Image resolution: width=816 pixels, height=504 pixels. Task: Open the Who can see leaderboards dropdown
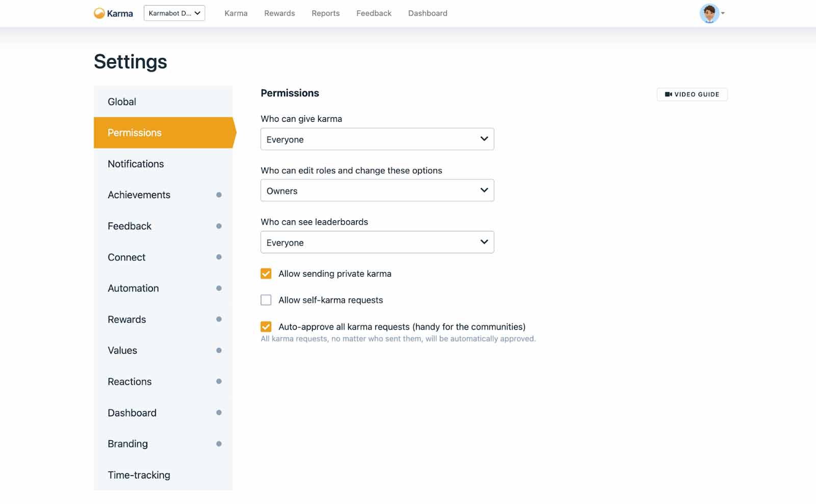tap(377, 242)
